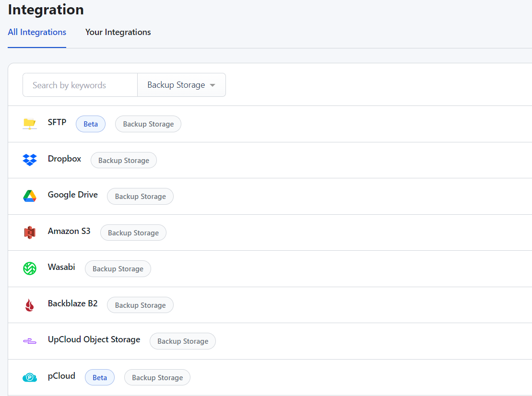The width and height of the screenshot is (532, 396).
Task: Click the Beta badge next to pCloud
Action: (99, 377)
